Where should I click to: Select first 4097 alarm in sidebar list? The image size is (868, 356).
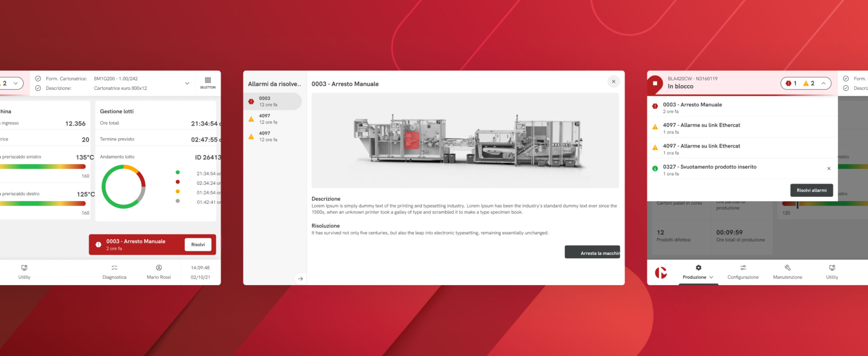(272, 119)
